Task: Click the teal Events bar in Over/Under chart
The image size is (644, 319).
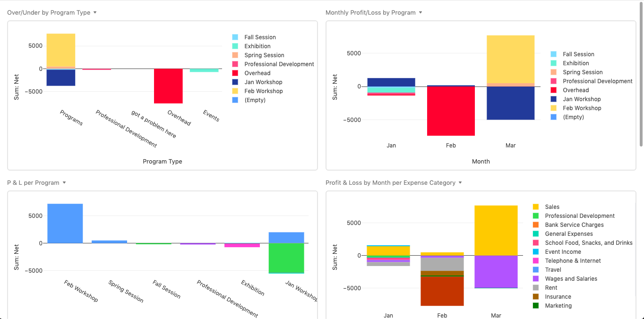Action: coord(204,70)
